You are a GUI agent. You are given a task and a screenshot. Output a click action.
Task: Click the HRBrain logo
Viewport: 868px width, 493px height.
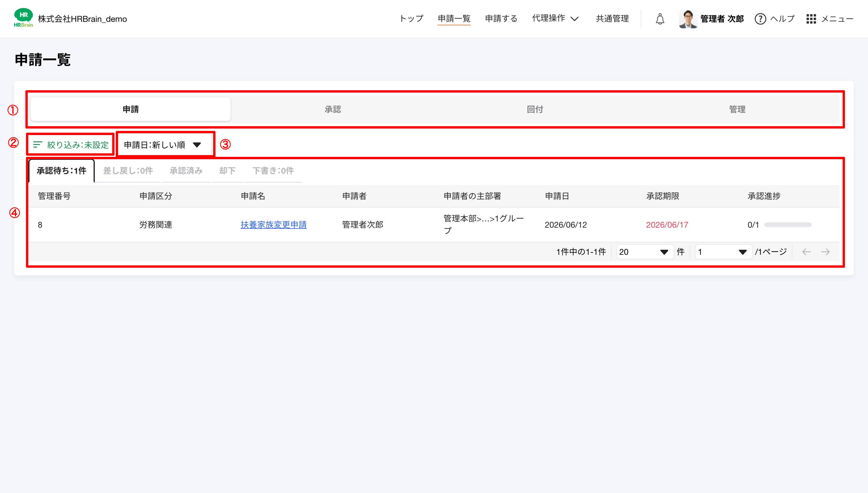coord(23,18)
